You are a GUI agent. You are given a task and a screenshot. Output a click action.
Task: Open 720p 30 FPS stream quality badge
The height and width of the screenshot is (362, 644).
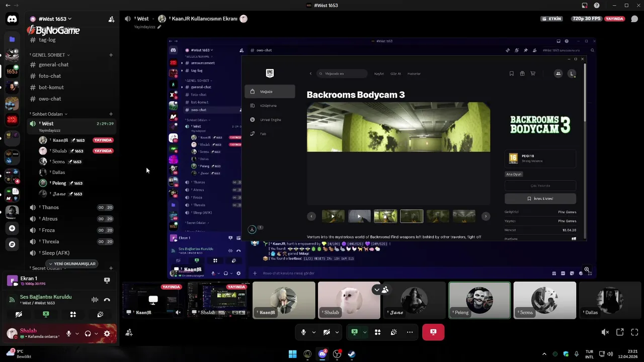(586, 19)
